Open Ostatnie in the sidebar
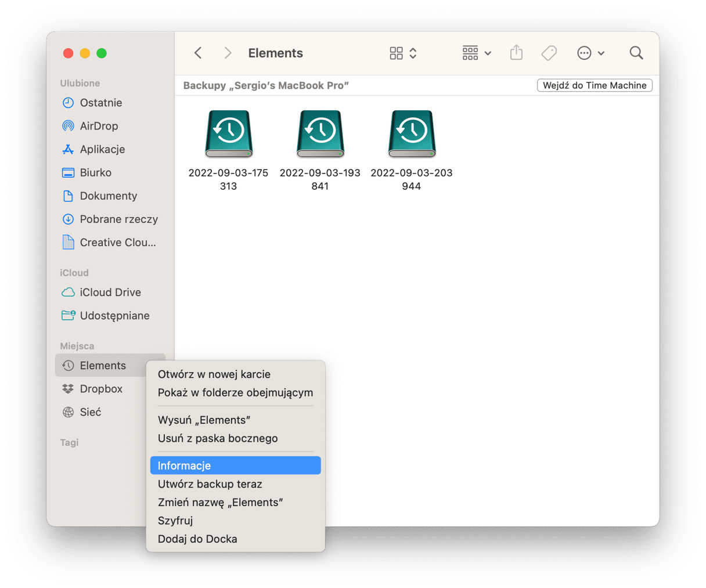This screenshot has height=588, width=706. tap(101, 103)
